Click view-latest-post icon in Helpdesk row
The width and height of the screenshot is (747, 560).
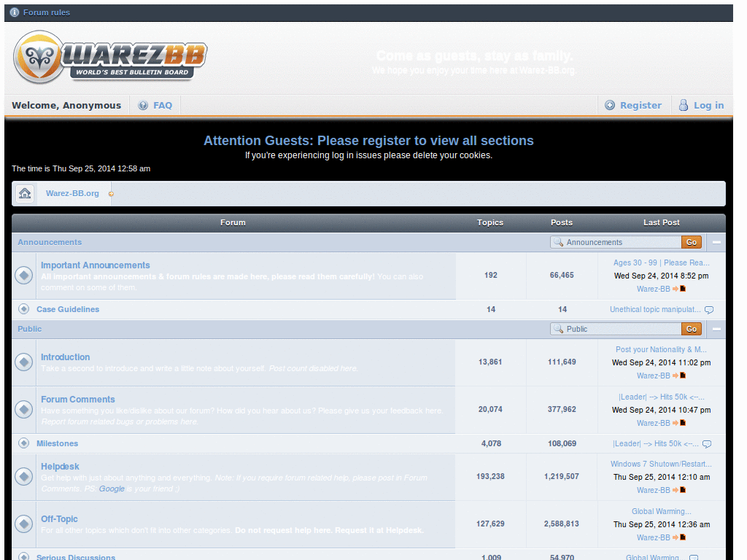pos(679,490)
